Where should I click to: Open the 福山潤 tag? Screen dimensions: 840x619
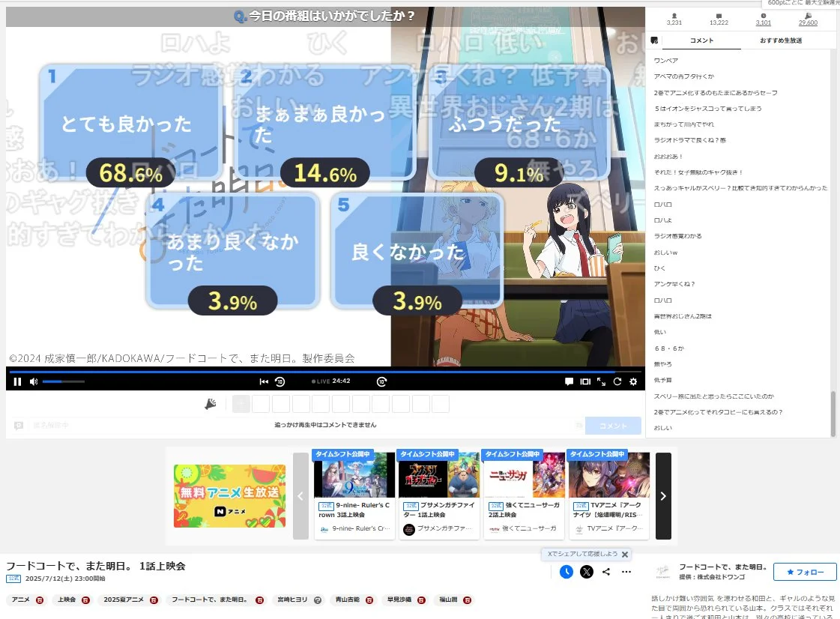point(448,600)
